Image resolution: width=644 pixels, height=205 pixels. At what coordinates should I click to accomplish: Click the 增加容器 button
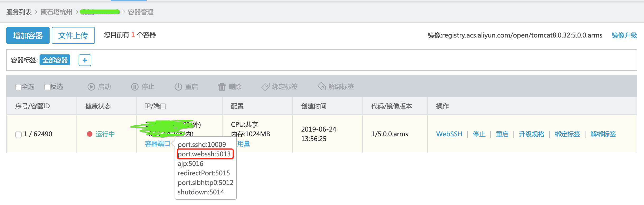pos(28,35)
